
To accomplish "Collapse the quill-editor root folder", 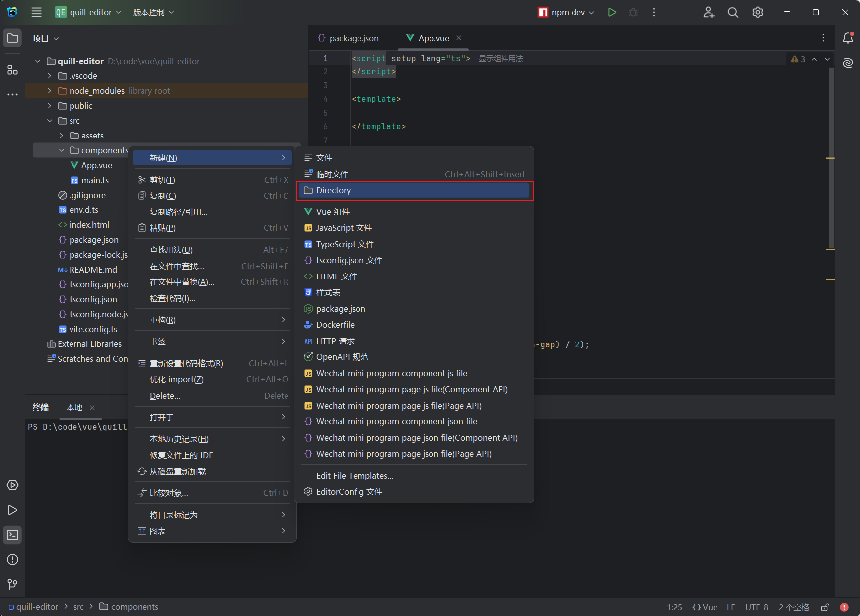I will (x=38, y=61).
